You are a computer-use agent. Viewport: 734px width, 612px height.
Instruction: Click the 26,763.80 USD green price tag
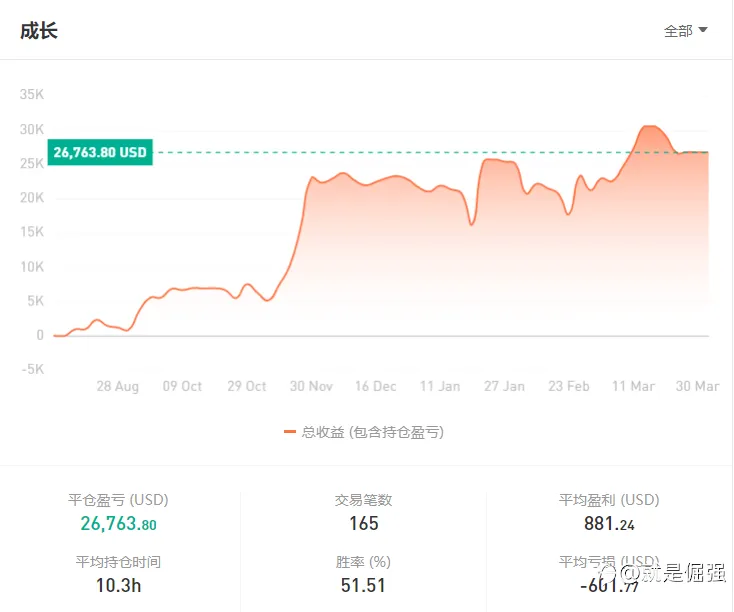point(100,153)
